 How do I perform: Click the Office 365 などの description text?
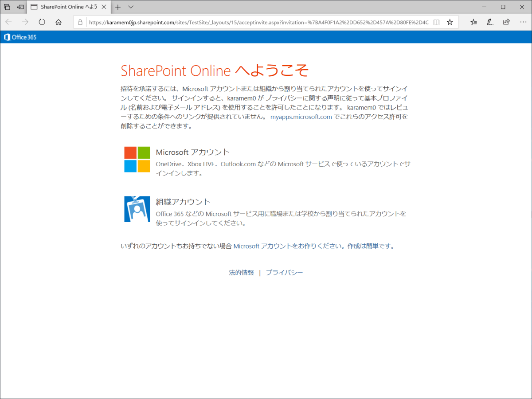[x=281, y=218]
